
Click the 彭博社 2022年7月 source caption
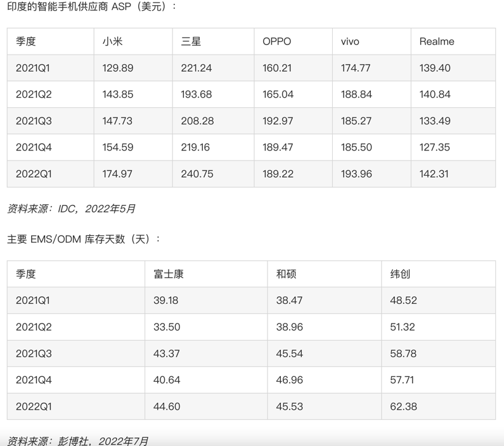77,440
